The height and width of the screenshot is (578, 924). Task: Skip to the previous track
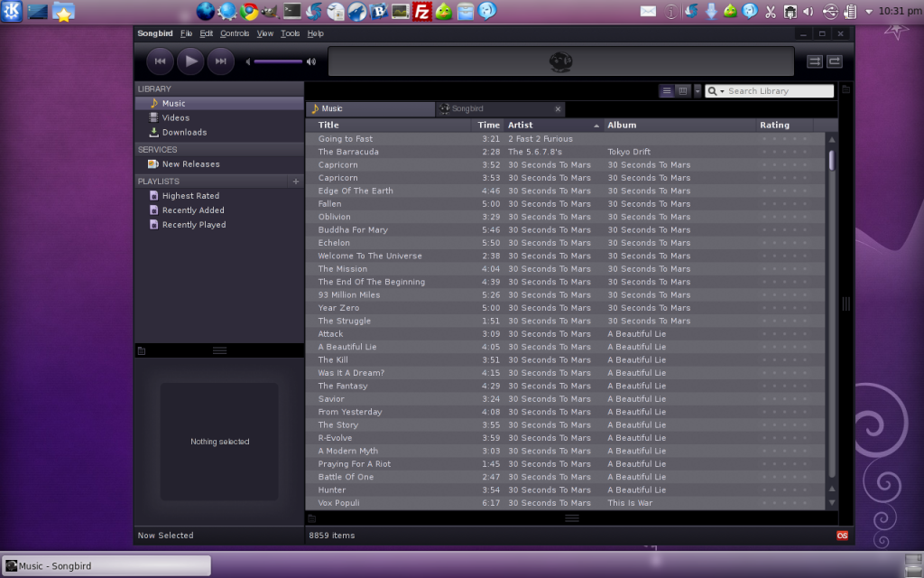pos(160,61)
